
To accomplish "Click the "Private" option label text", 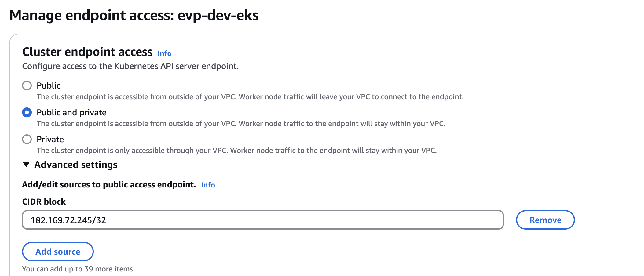I will [50, 139].
